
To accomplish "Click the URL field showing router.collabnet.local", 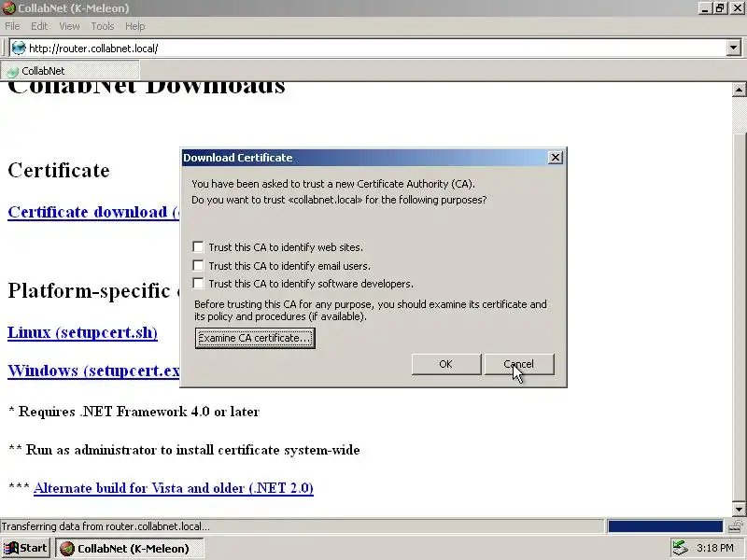I will pyautogui.click(x=367, y=49).
